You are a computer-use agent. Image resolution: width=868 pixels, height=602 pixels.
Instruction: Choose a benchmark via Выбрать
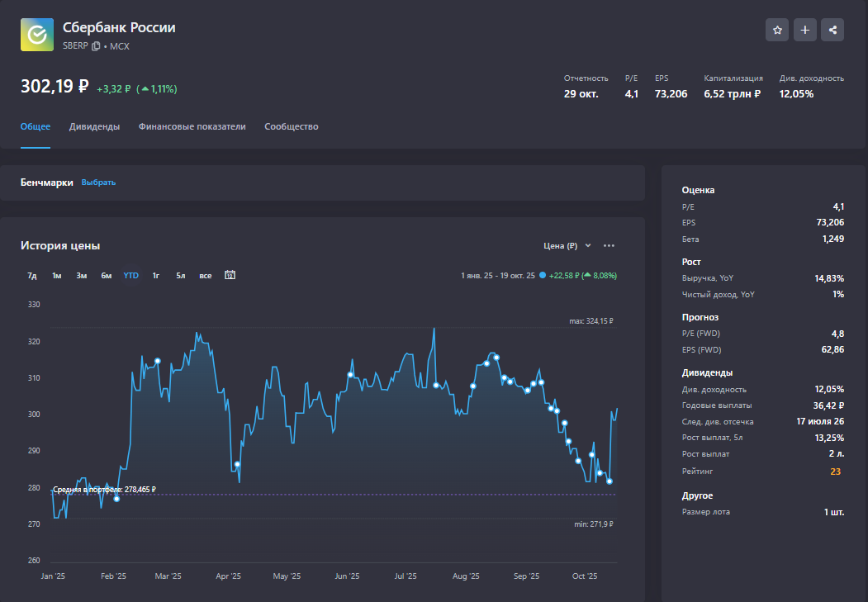[x=98, y=182]
